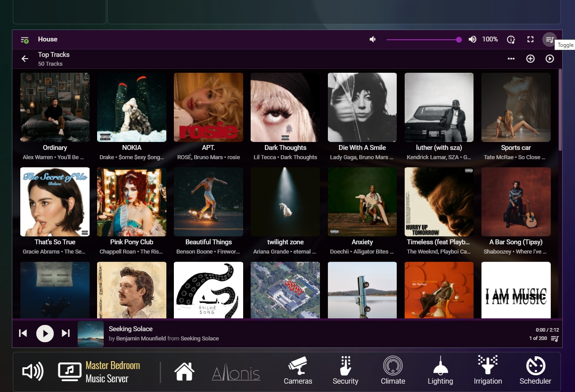The height and width of the screenshot is (392, 575).
Task: Play Seeking Solace with the play button
Action: pyautogui.click(x=45, y=333)
